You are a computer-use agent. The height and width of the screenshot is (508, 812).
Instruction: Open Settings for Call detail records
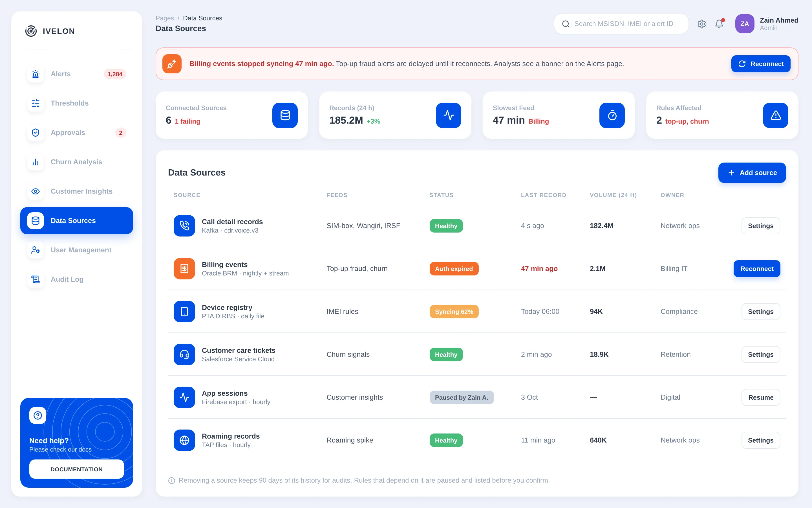click(761, 226)
